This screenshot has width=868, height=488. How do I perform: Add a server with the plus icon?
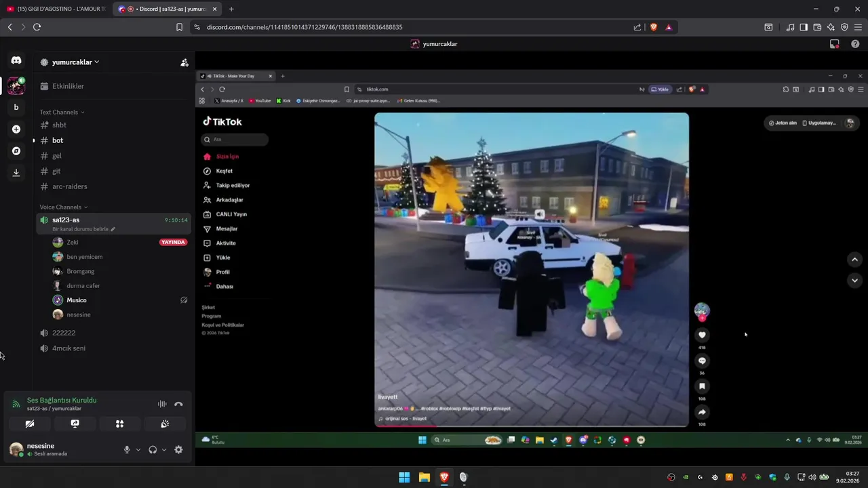16,129
